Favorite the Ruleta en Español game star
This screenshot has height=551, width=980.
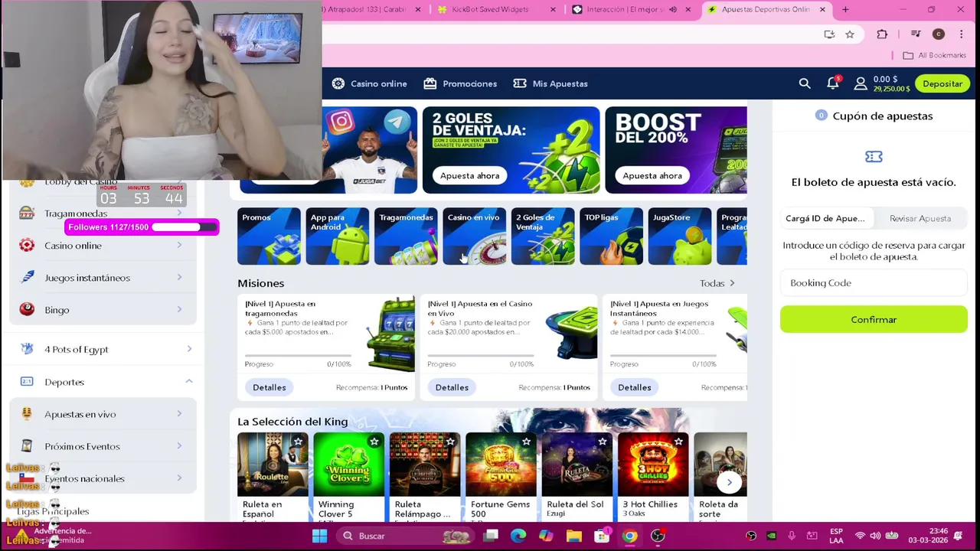[298, 442]
